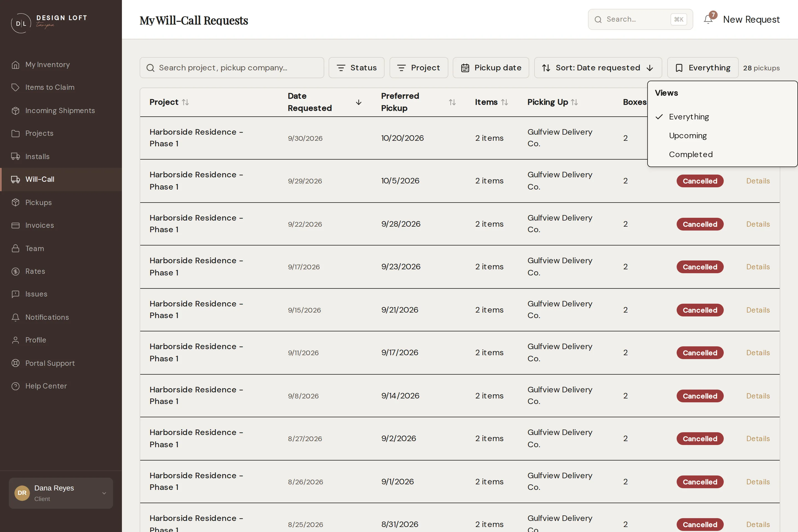
Task: Click the Profile person icon
Action: [x=15, y=340]
